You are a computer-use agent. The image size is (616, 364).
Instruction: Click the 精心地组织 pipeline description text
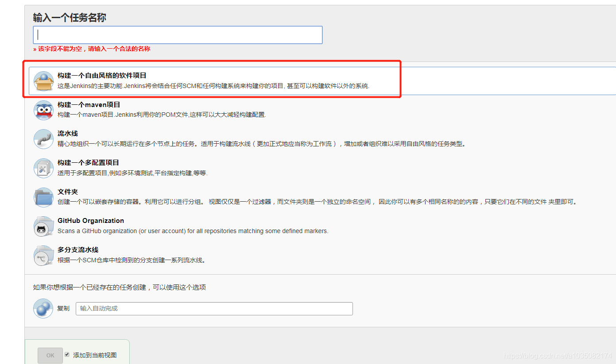262,144
